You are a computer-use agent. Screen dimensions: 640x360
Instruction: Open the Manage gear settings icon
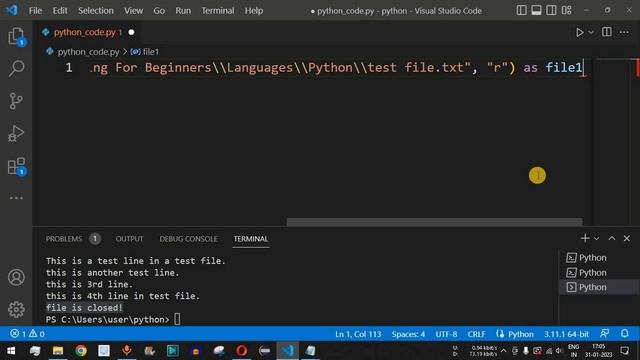(x=16, y=309)
